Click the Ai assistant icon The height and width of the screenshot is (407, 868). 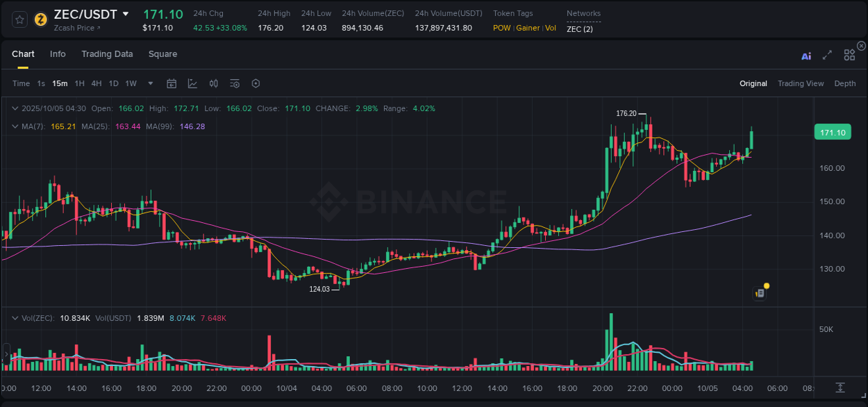806,55
